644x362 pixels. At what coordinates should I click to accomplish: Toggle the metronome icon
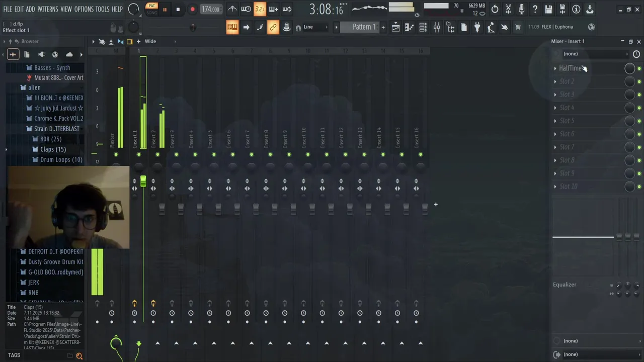[x=232, y=9]
